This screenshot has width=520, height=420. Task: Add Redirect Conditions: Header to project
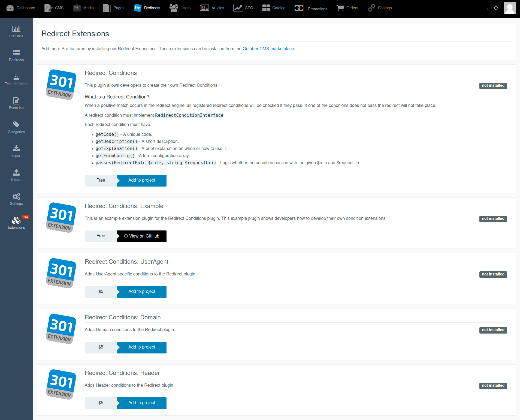point(142,403)
